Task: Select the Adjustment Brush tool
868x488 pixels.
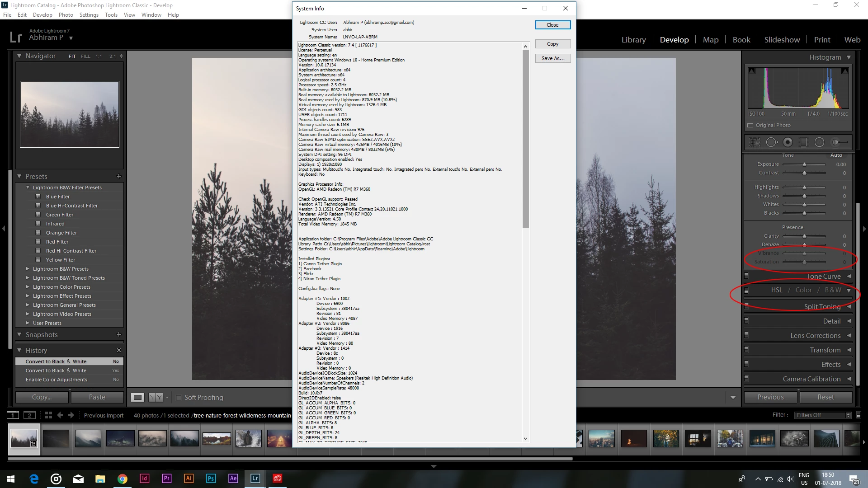Action: (x=840, y=142)
